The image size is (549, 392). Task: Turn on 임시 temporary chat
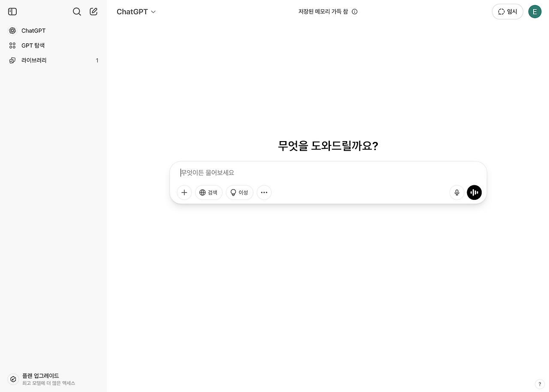[507, 12]
